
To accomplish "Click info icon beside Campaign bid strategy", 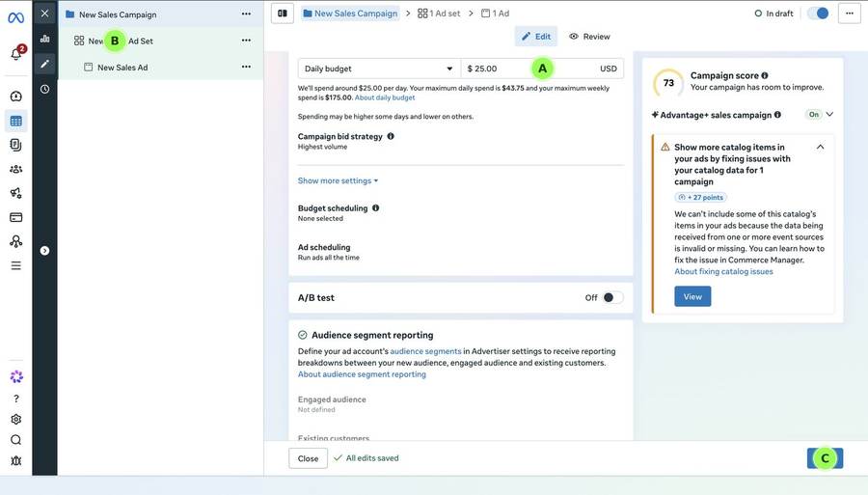I will click(x=391, y=136).
